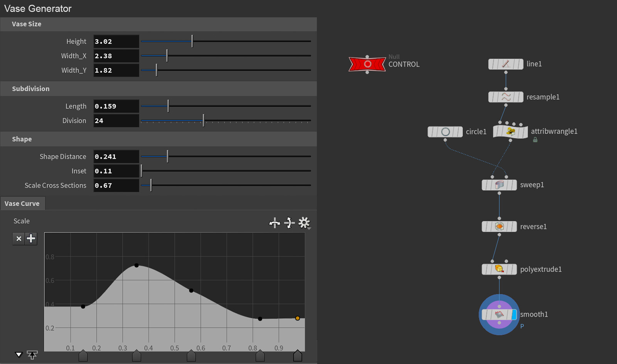Toggle the bypass flag on smooth1
Image resolution: width=617 pixels, height=364 pixels.
tap(485, 315)
